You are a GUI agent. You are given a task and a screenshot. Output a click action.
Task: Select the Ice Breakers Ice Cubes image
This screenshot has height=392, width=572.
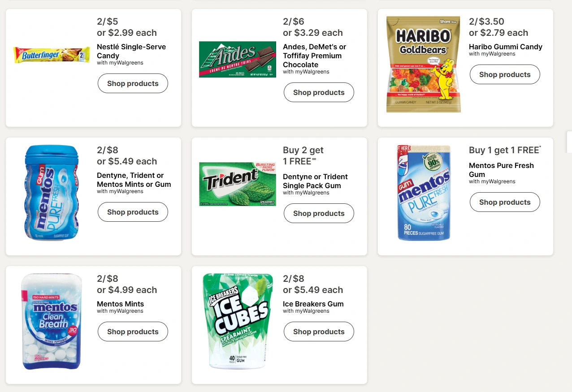(238, 321)
